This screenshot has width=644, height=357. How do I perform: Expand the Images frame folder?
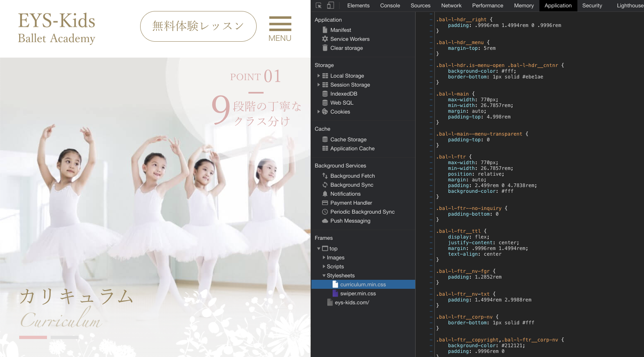pos(324,258)
